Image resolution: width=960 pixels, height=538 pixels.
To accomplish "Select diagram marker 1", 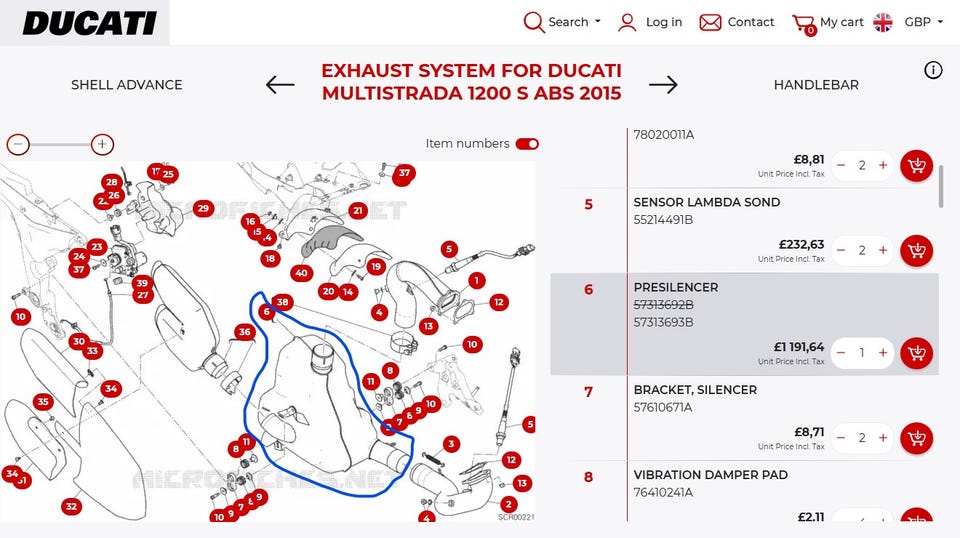I will coord(476,281).
